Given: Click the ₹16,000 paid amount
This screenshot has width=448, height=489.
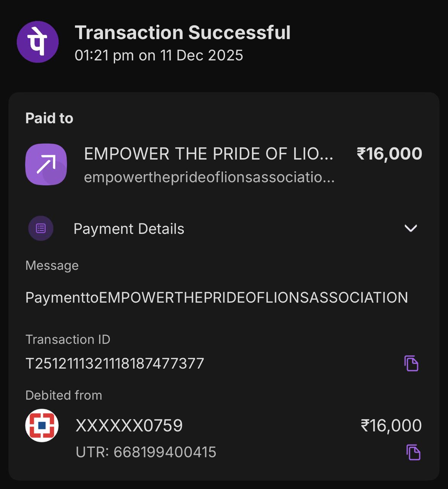Looking at the screenshot, I should pyautogui.click(x=389, y=154).
